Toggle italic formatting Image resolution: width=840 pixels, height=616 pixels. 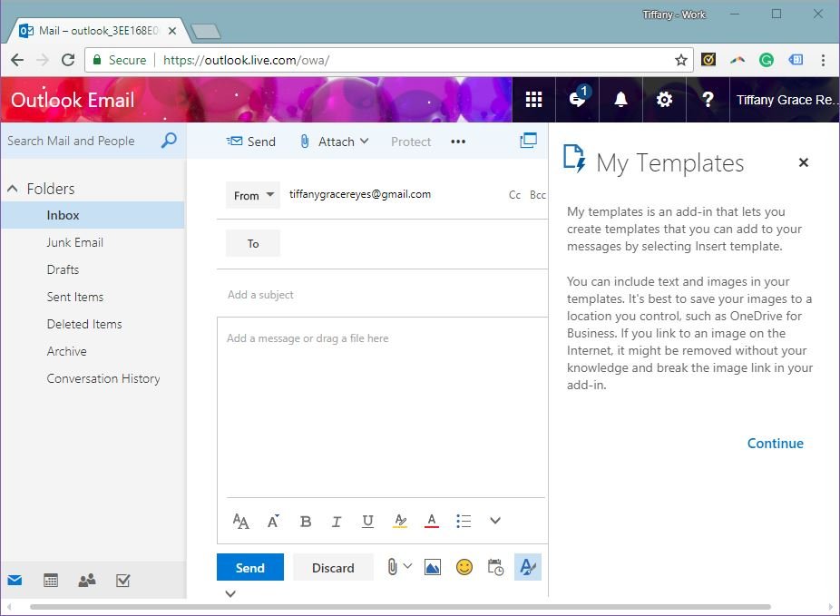click(x=337, y=521)
